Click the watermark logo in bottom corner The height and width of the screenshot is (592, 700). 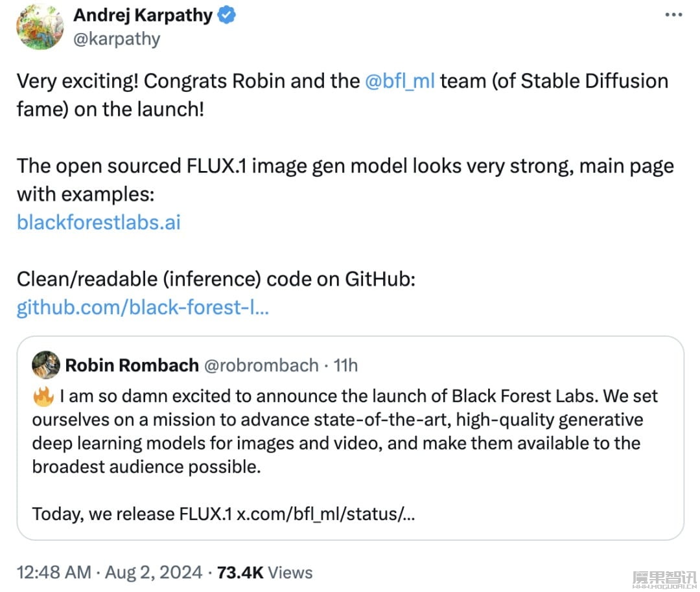664,579
